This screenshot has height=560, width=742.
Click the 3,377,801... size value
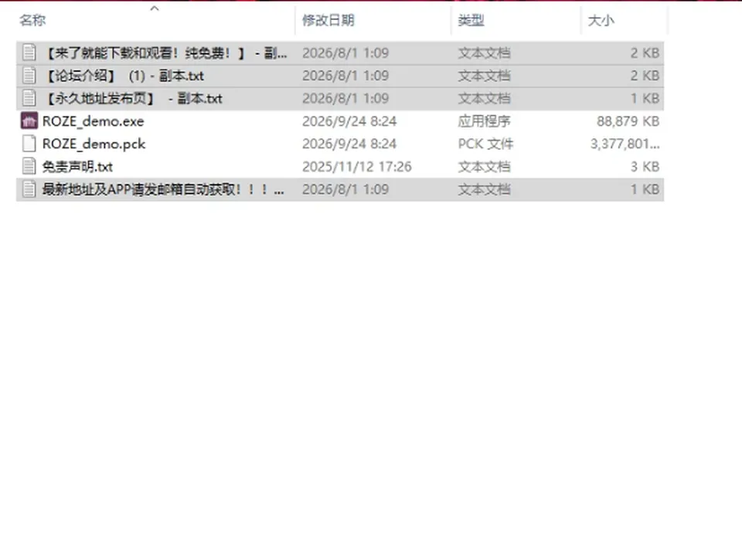point(625,144)
